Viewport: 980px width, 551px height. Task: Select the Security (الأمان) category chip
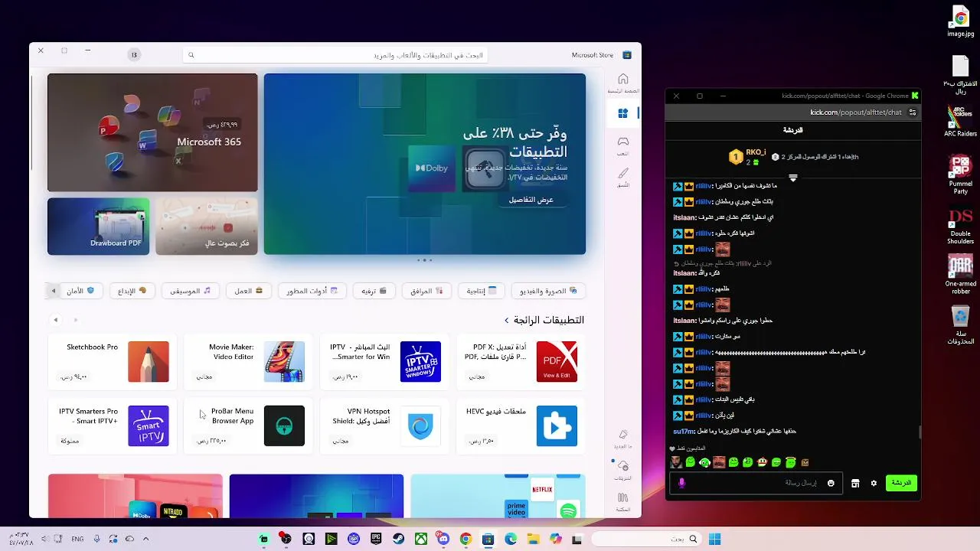coord(80,291)
